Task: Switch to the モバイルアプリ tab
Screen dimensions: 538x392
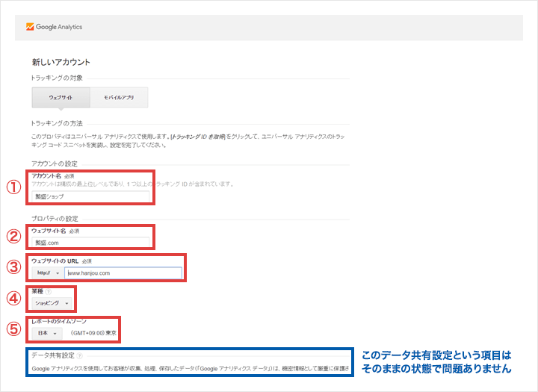Action: (119, 97)
